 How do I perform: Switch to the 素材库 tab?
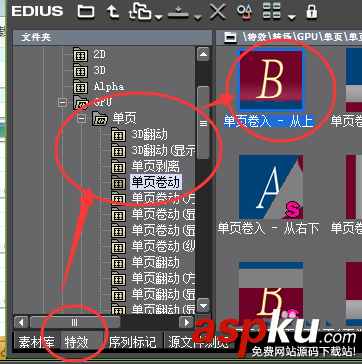coord(36,342)
